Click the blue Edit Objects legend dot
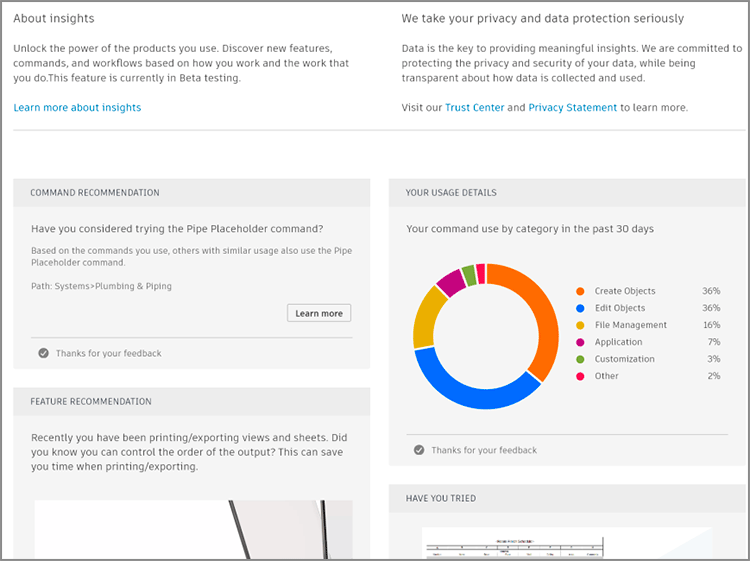The image size is (750, 561). pos(580,308)
